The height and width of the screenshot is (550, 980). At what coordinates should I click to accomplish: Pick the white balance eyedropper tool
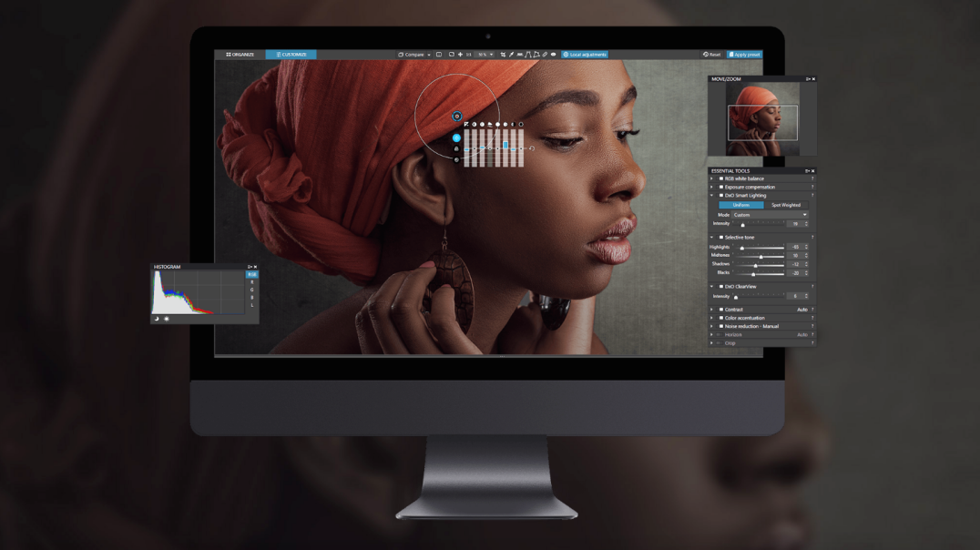pos(511,55)
